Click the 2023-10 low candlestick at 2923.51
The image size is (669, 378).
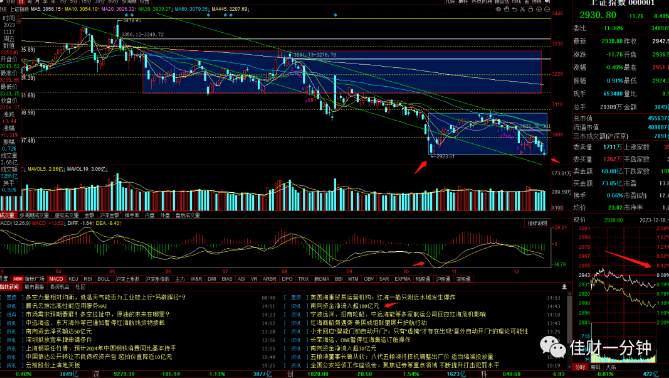tap(432, 149)
